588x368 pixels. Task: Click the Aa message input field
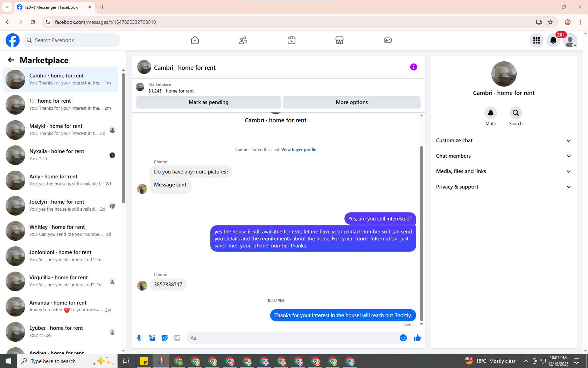(x=292, y=338)
